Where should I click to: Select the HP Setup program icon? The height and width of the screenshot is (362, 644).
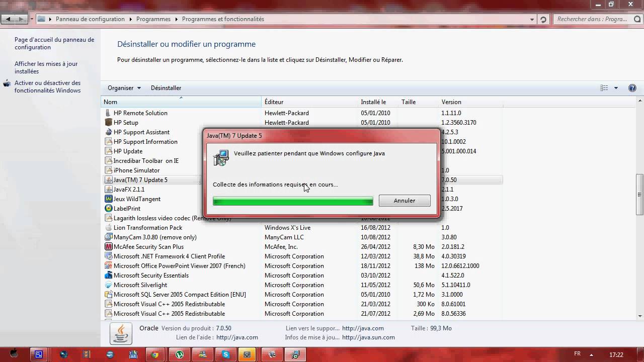coord(108,123)
